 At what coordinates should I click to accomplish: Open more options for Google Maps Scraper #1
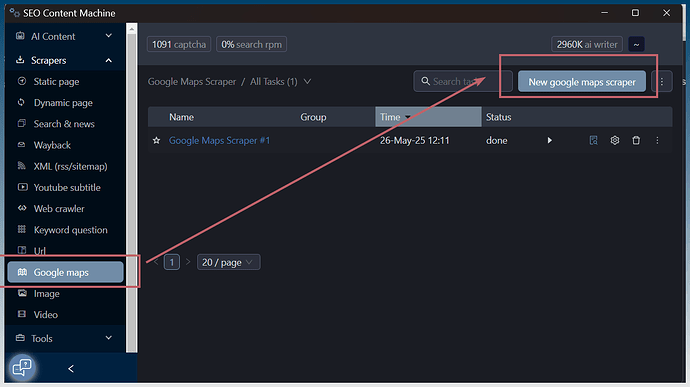coord(657,140)
